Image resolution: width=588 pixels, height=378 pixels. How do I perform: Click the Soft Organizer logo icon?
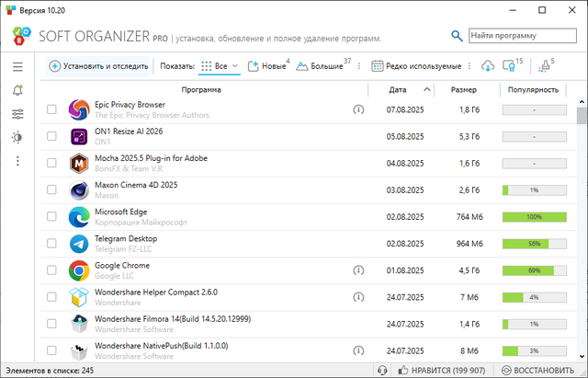tap(21, 36)
